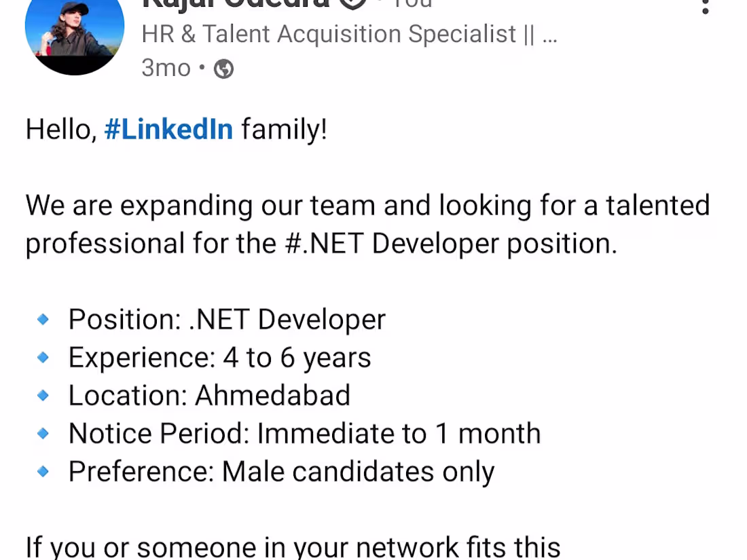This screenshot has width=747, height=560.
Task: Click the verified badge beside the author name
Action: [x=352, y=4]
